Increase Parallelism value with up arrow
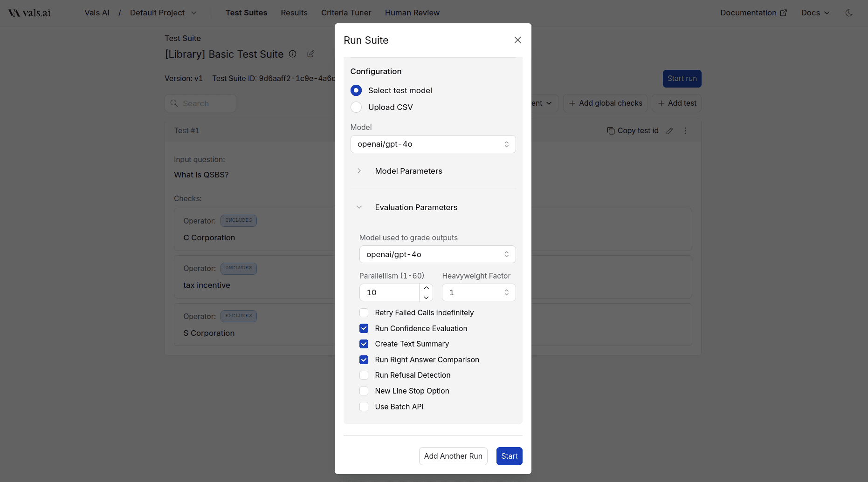This screenshot has width=868, height=482. click(426, 288)
